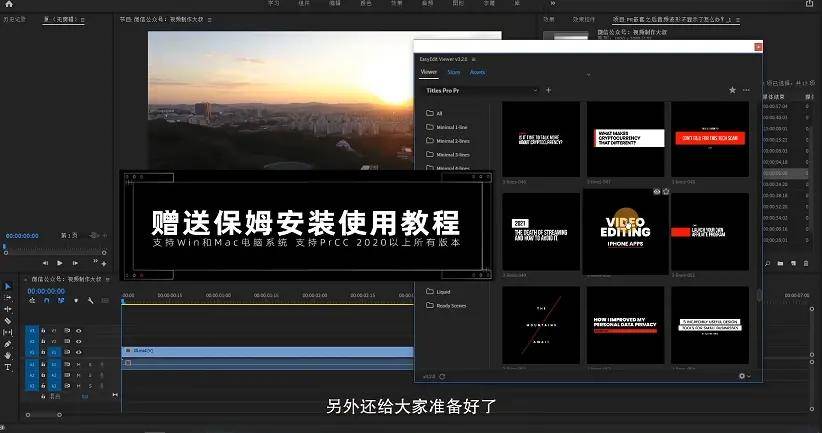822x433 pixels.
Task: Click the EasyEdit thumbnail list scrollbar
Action: pos(759,296)
